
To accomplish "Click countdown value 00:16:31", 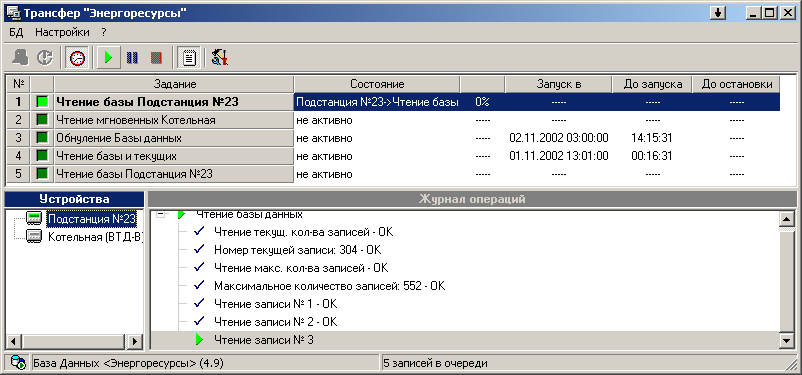I will tap(652, 156).
